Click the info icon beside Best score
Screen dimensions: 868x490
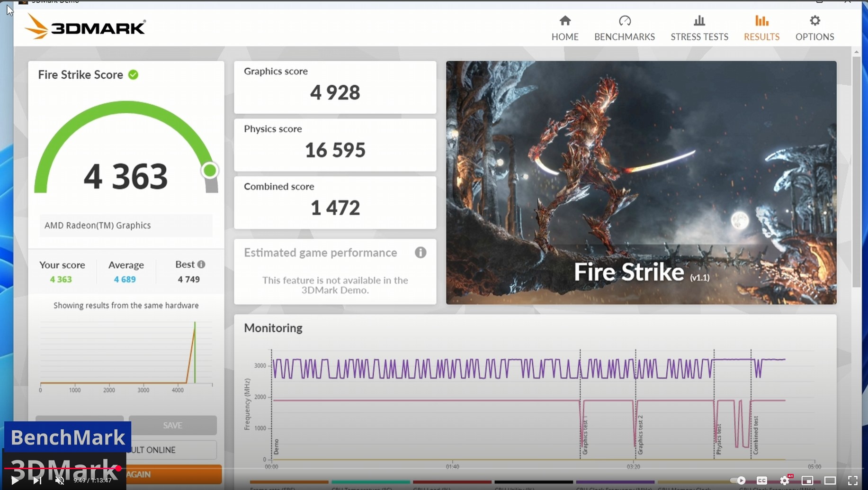point(201,264)
